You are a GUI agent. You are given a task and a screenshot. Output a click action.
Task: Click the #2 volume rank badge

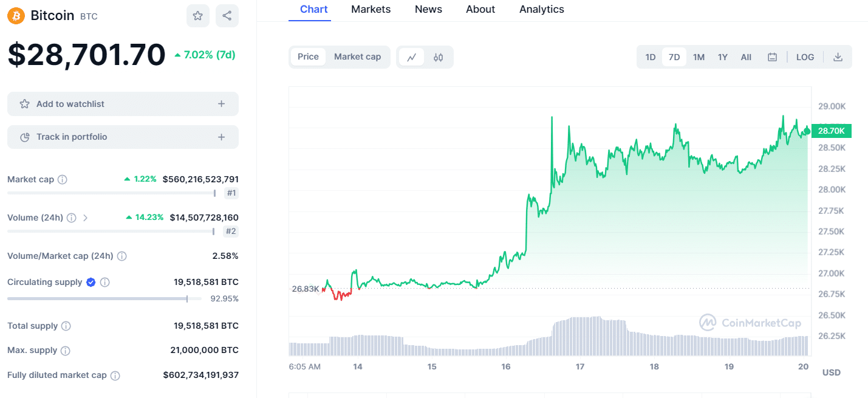coord(231,232)
